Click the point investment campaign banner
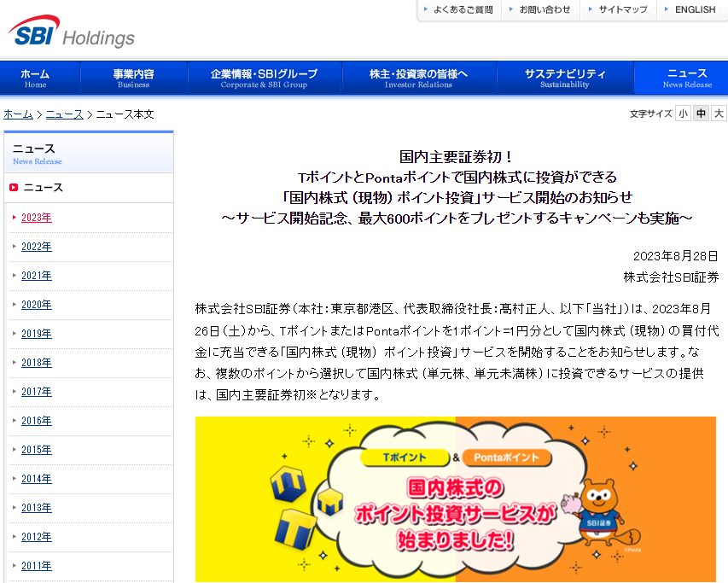728x583 pixels. (x=456, y=499)
